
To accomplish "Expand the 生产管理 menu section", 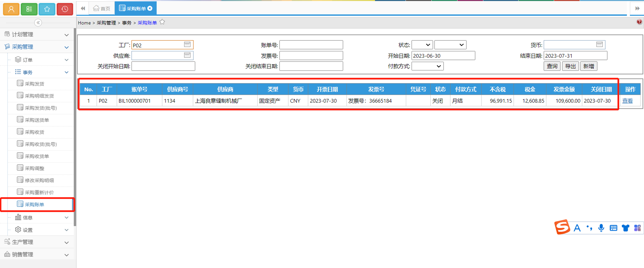I will pyautogui.click(x=37, y=242).
